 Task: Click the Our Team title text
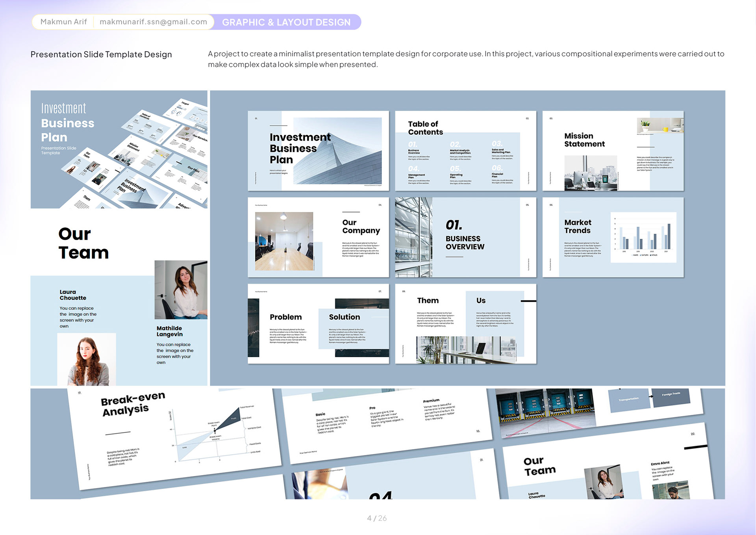coord(83,243)
